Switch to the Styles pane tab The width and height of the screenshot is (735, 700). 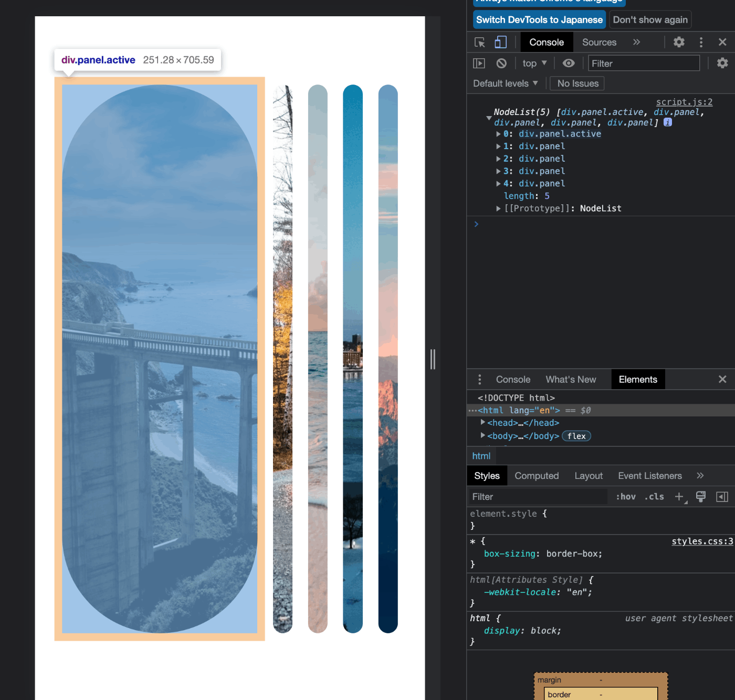[487, 476]
